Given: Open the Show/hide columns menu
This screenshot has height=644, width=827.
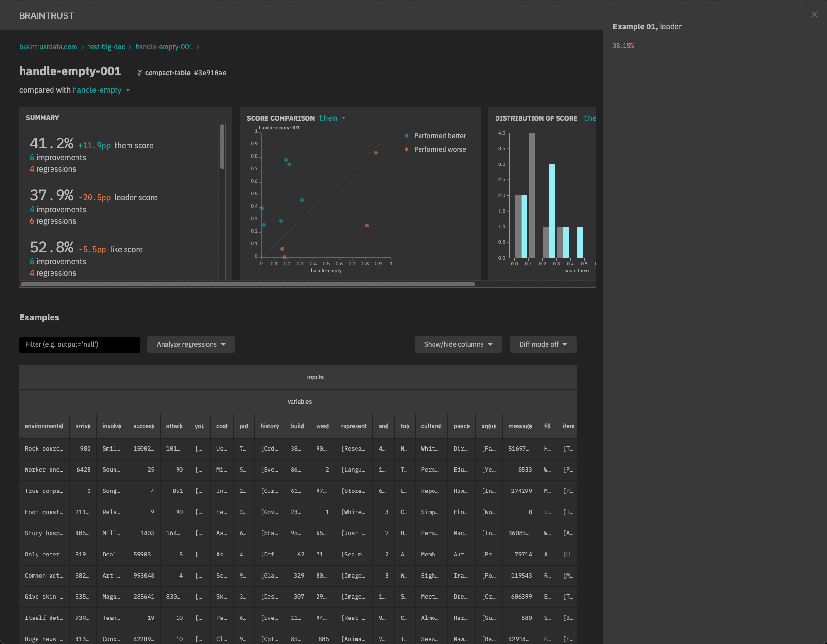Looking at the screenshot, I should [x=458, y=344].
